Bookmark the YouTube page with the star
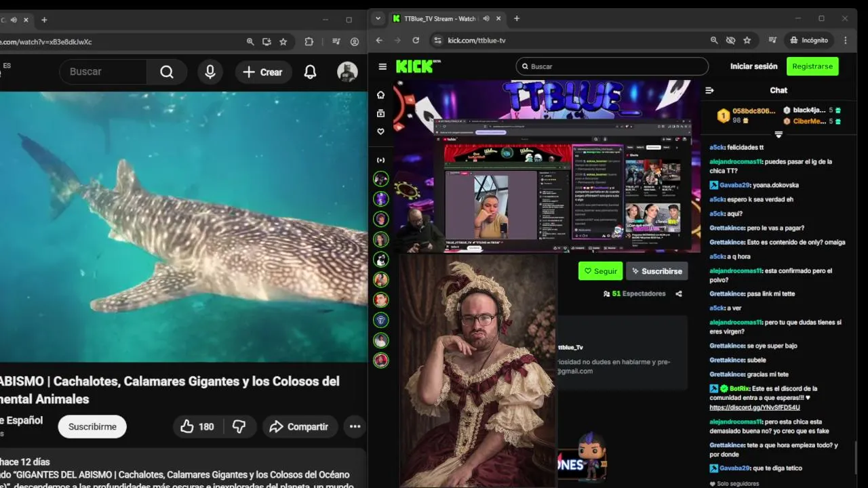Image resolution: width=868 pixels, height=488 pixels. point(283,42)
